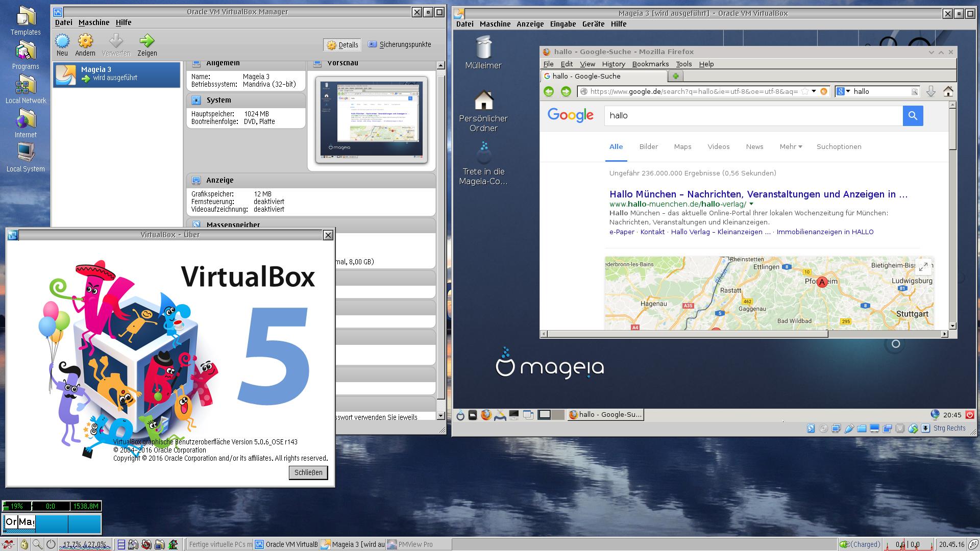This screenshot has width=980, height=551.
Task: Open the Templates desktop folder
Action: point(26,17)
